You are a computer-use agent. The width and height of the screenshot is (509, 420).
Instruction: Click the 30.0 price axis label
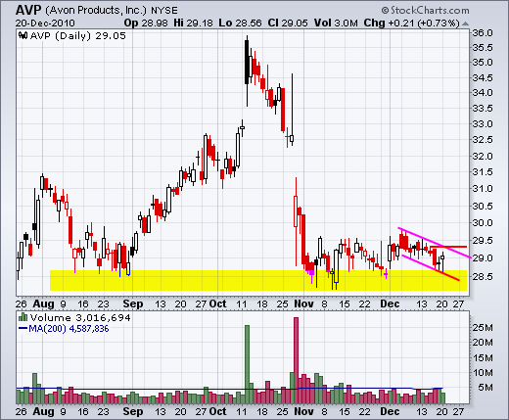tap(483, 223)
